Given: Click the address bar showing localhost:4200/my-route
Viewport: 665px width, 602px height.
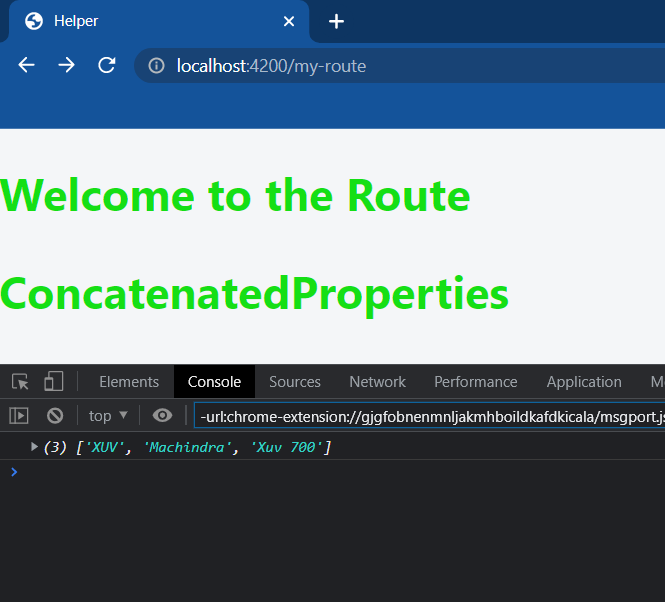Looking at the screenshot, I should pyautogui.click(x=399, y=66).
